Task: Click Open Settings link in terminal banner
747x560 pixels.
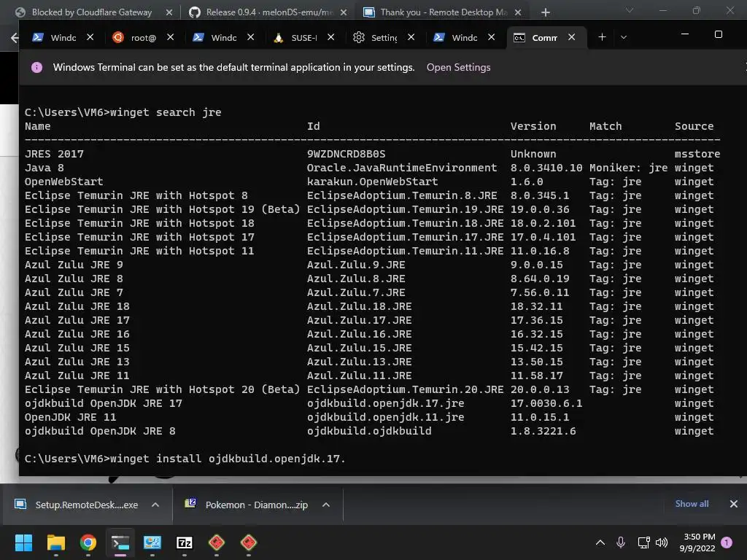Action: (x=458, y=68)
